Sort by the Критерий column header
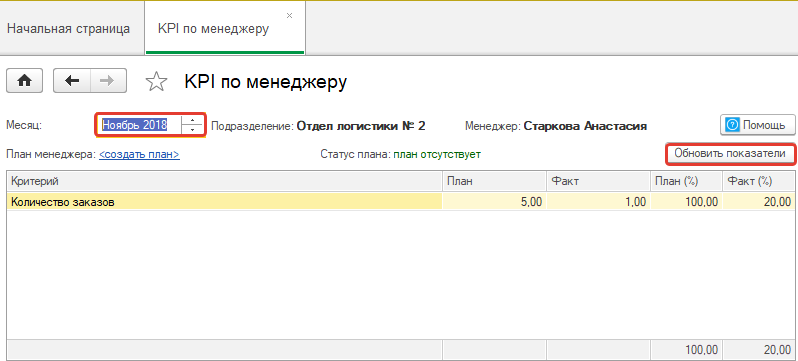This screenshot has width=798, height=361. click(x=224, y=181)
